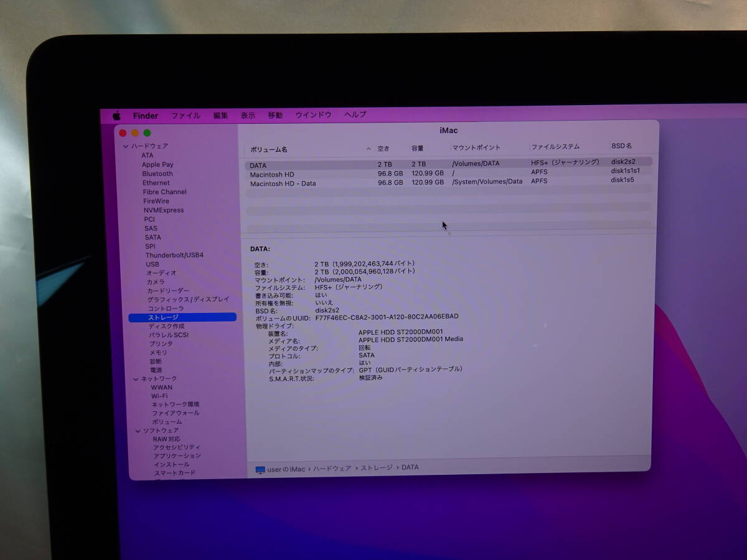
Task: Select Apple Pay in the sidebar
Action: click(x=157, y=165)
